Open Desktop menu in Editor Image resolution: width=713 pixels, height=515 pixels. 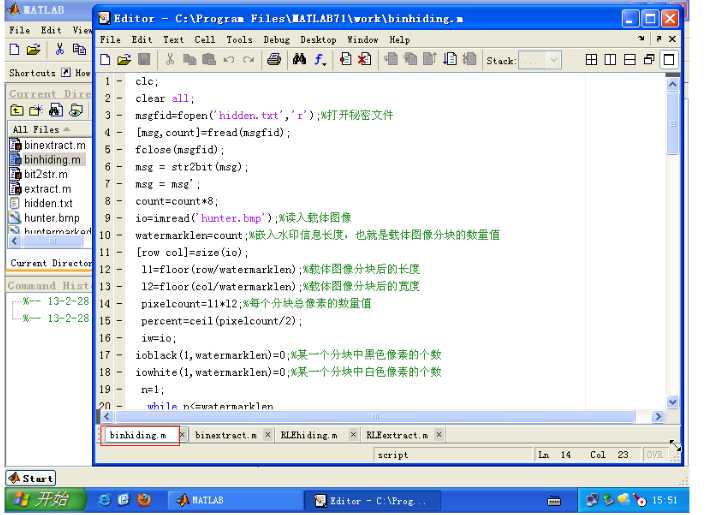[x=318, y=40]
